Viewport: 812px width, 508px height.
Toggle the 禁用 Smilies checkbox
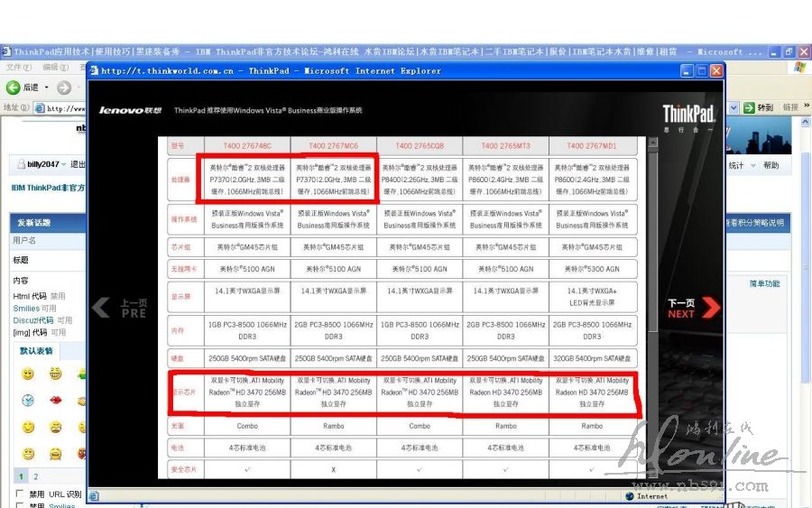20,505
